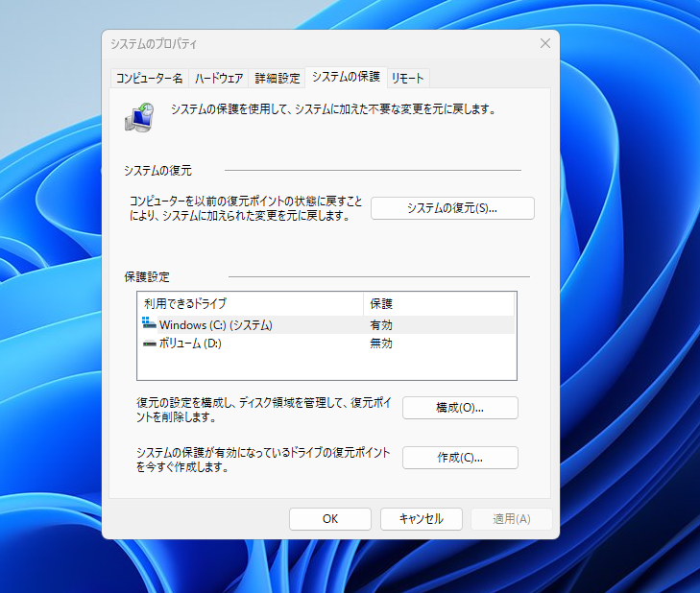This screenshot has height=593, width=700.
Task: Confirm with the OK button
Action: [x=330, y=519]
